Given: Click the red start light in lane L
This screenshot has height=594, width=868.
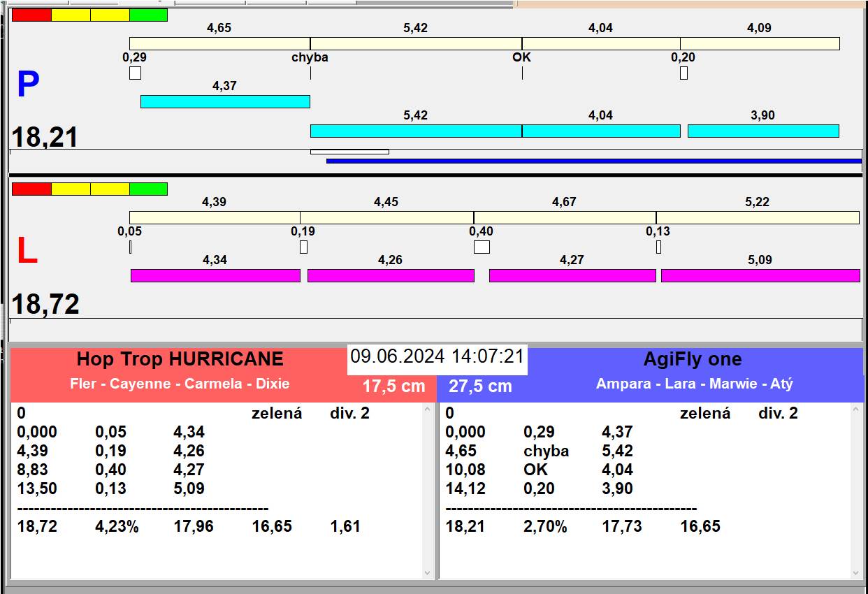Looking at the screenshot, I should (31, 189).
